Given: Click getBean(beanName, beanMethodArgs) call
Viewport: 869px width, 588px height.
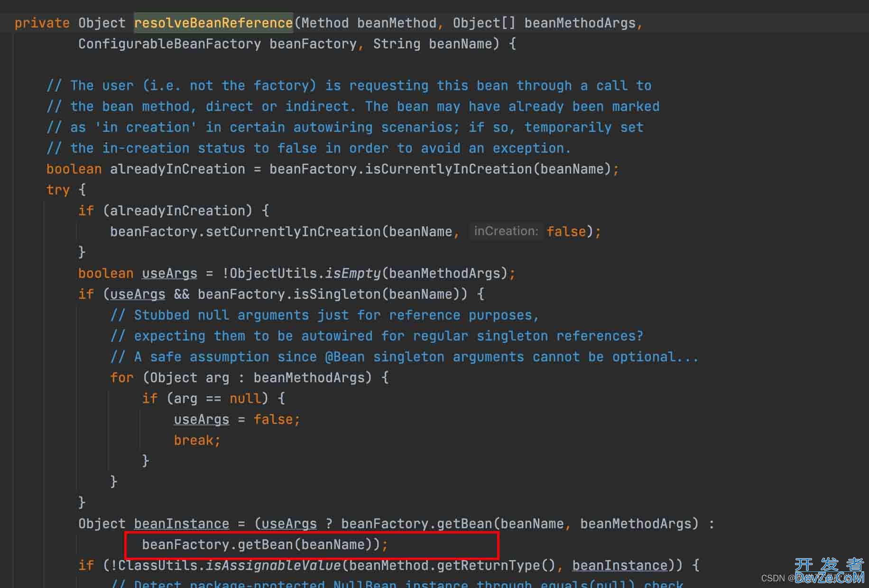Looking at the screenshot, I should point(568,524).
